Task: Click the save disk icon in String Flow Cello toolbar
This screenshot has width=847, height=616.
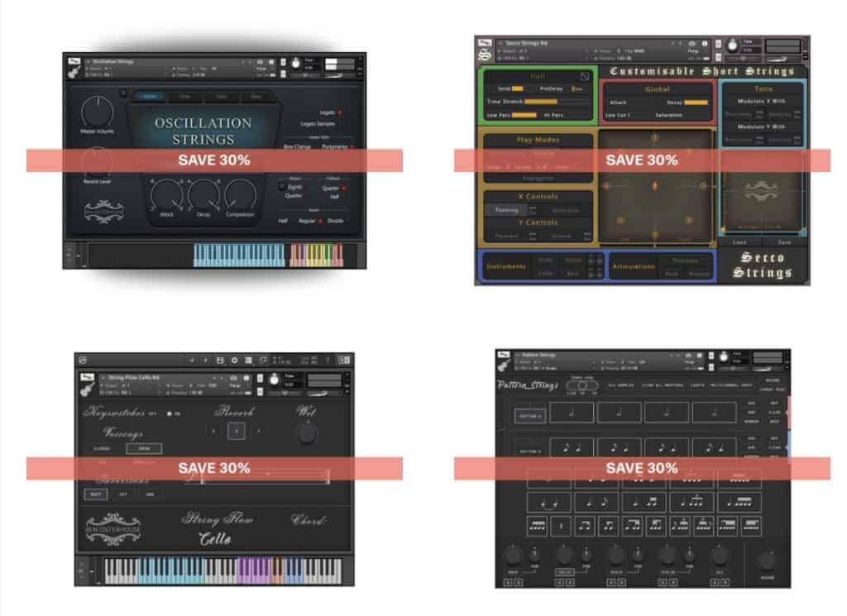Action: tap(220, 361)
